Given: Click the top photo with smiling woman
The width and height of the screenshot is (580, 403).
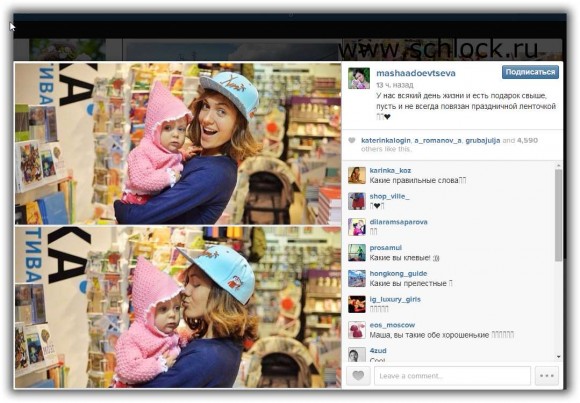Looking at the screenshot, I should coord(178,144).
